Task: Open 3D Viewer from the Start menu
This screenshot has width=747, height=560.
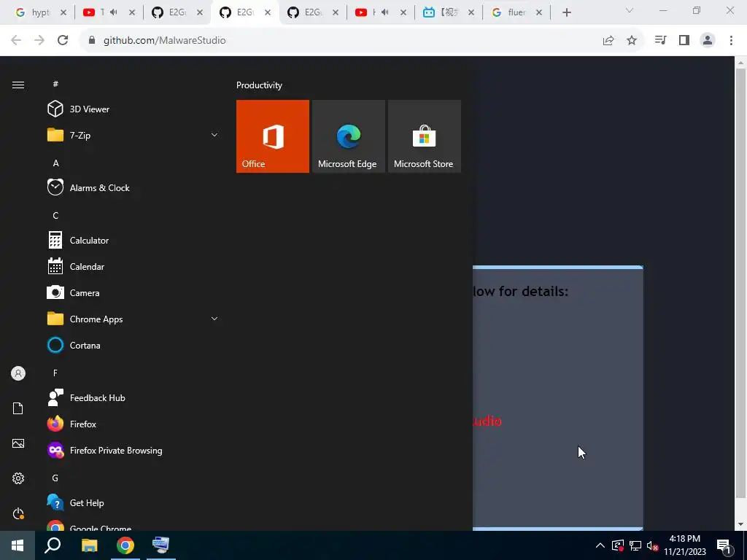Action: [133, 109]
